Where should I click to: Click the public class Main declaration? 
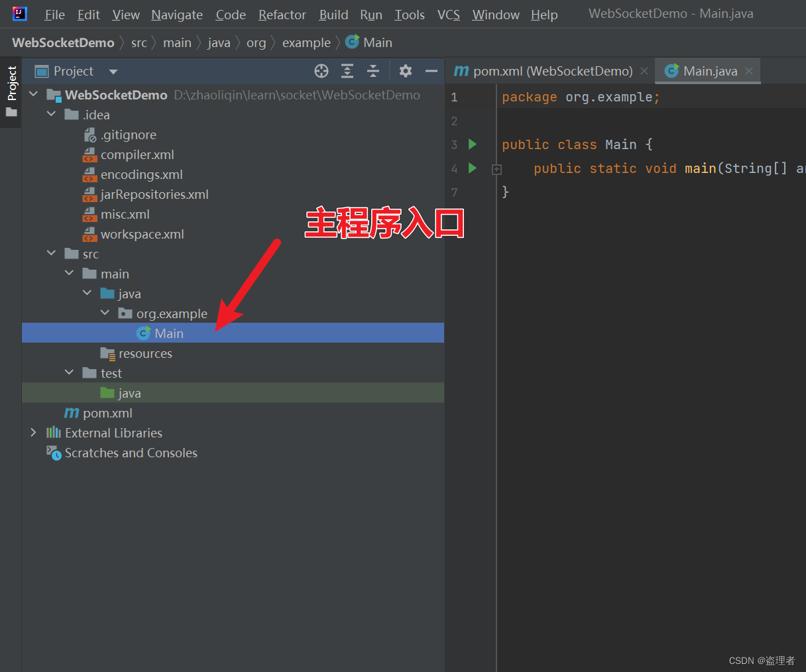click(x=577, y=144)
